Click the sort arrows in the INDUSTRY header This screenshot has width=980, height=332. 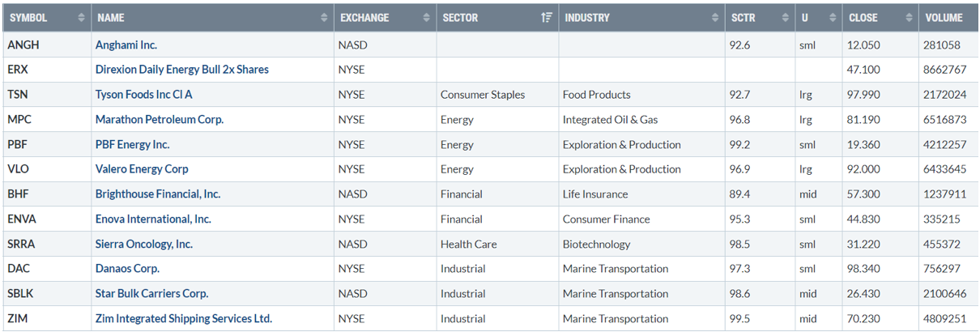click(715, 18)
